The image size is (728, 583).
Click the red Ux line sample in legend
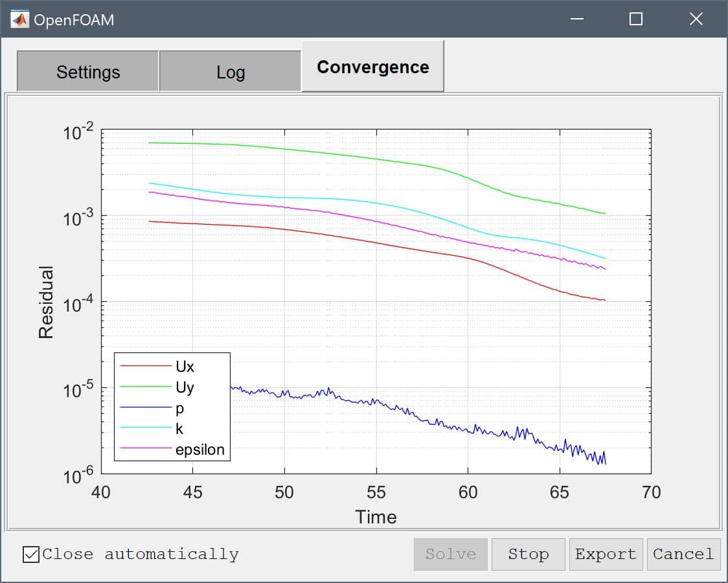(146, 366)
